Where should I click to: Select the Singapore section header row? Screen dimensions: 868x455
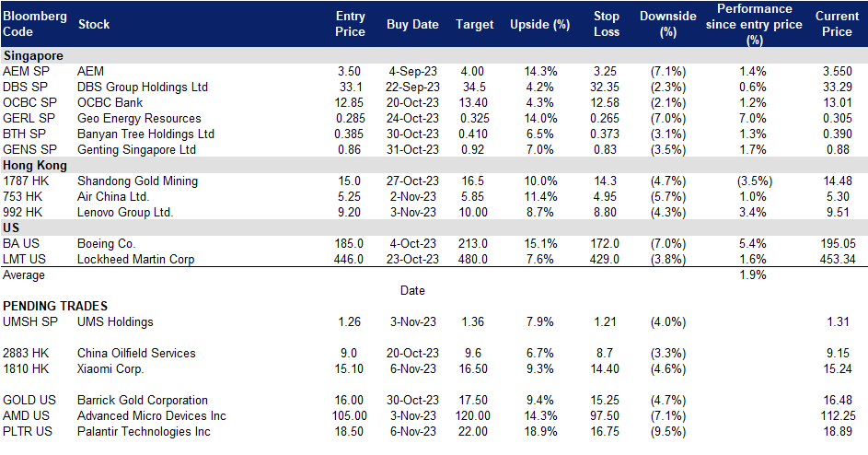coord(35,55)
